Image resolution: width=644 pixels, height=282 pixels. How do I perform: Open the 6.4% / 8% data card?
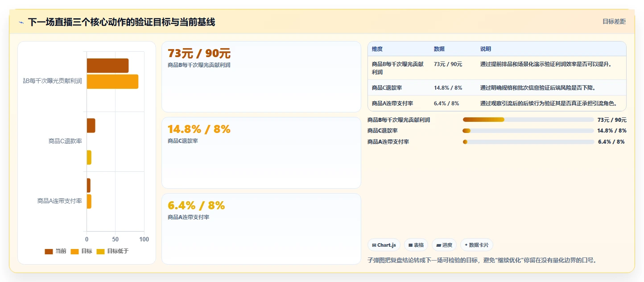point(261,229)
